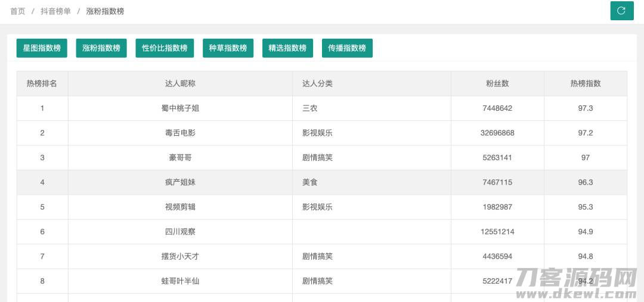This screenshot has height=302, width=644.
Task: Select the 毒舌电影 name cell
Action: point(180,133)
